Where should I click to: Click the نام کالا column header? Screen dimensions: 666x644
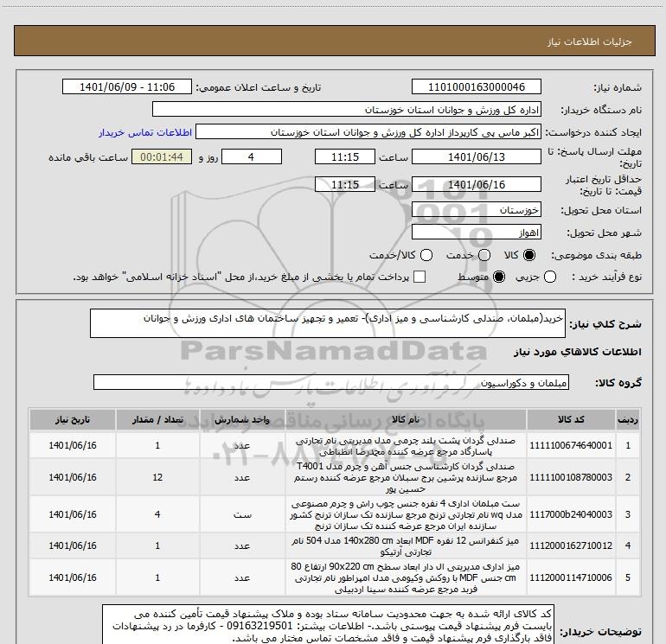[406, 419]
